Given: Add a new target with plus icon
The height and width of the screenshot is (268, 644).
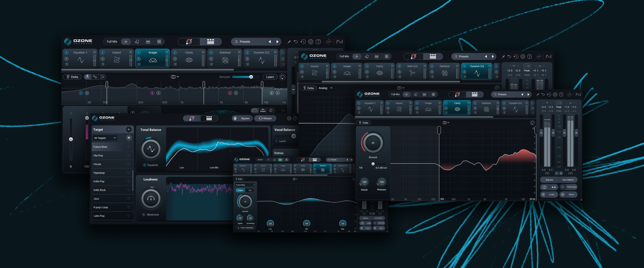Looking at the screenshot, I should point(129,129).
